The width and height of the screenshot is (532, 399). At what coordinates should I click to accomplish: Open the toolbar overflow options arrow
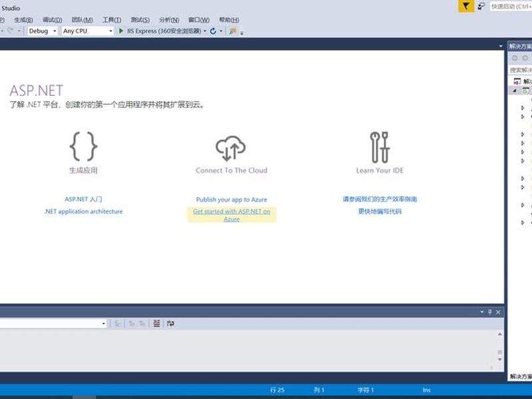pos(242,33)
